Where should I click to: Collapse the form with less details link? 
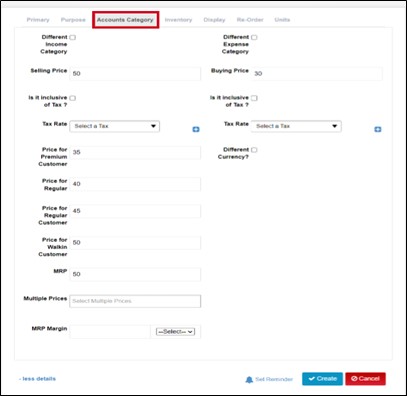[x=37, y=379]
